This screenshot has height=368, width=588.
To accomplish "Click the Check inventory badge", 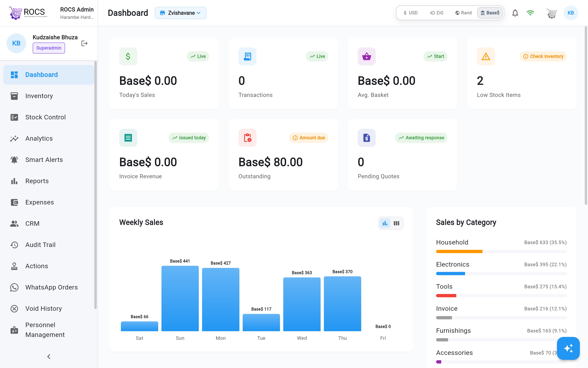I will [543, 56].
